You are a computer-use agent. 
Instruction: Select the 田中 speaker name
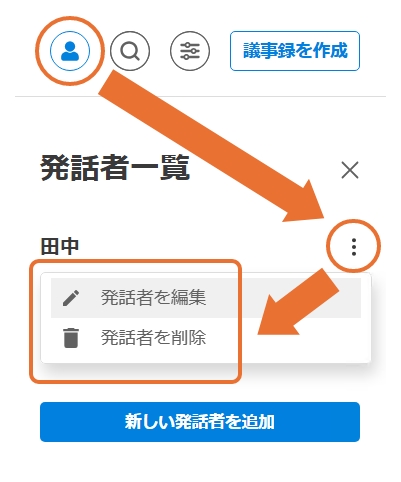(60, 247)
